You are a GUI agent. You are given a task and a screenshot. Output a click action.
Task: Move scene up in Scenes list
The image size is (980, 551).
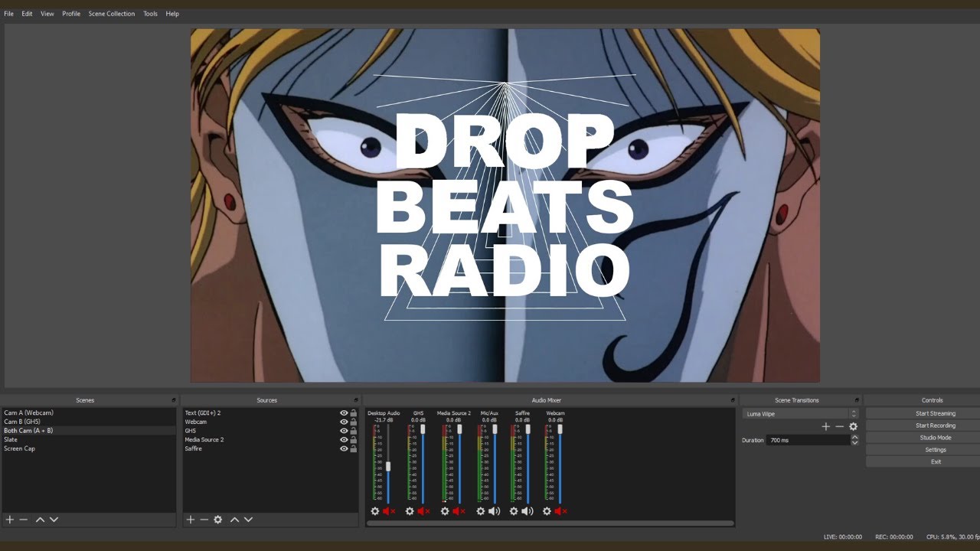(x=41, y=520)
